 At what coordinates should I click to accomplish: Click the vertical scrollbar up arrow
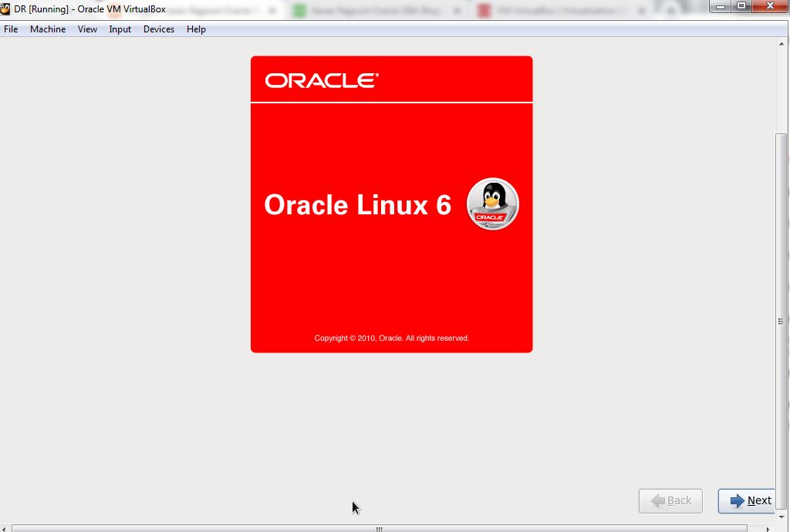[782, 44]
